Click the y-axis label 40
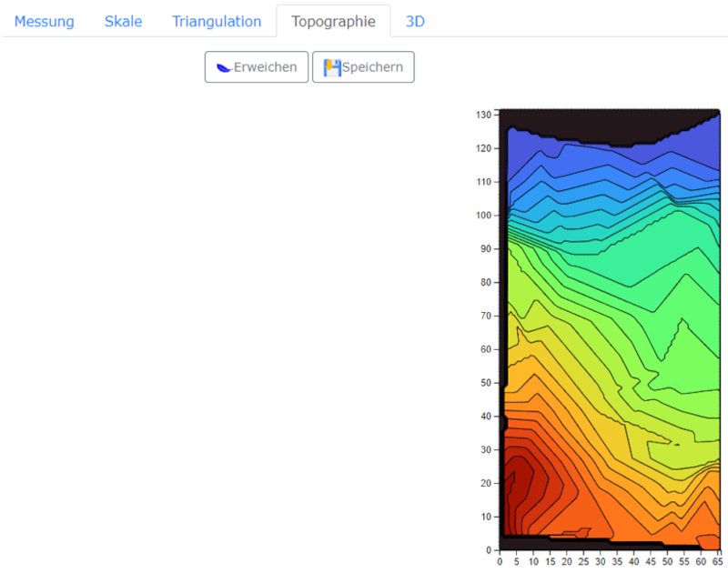The image size is (728, 573). click(x=486, y=417)
